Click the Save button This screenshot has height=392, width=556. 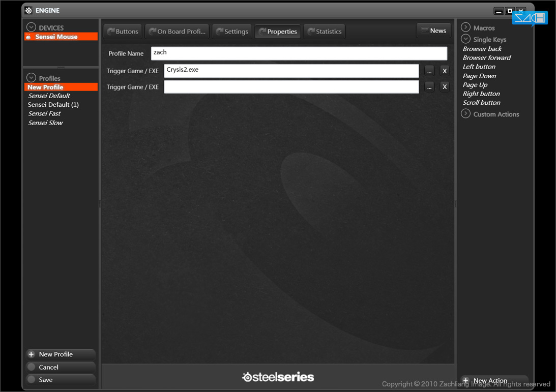[61, 380]
